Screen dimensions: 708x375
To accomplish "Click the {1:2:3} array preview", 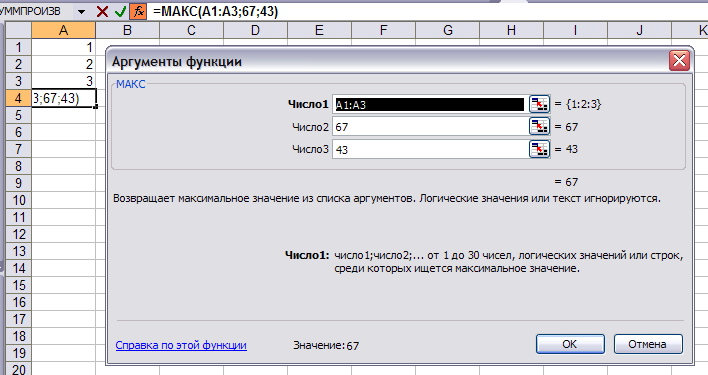I will point(583,104).
